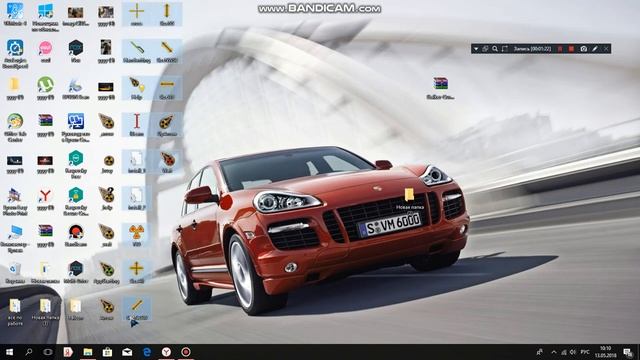The width and height of the screenshot is (640, 360).
Task: Select the Recycle Bin desktop icon
Action: (15, 273)
